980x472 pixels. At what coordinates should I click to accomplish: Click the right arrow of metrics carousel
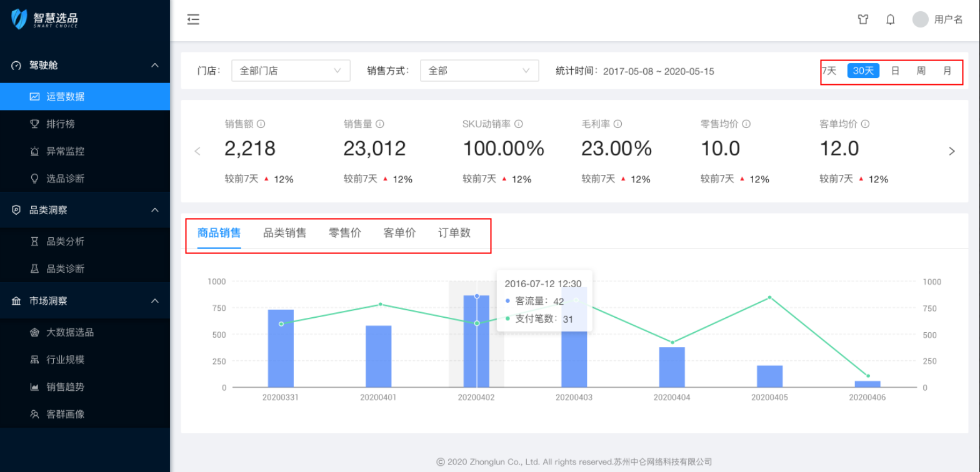pyautogui.click(x=952, y=151)
